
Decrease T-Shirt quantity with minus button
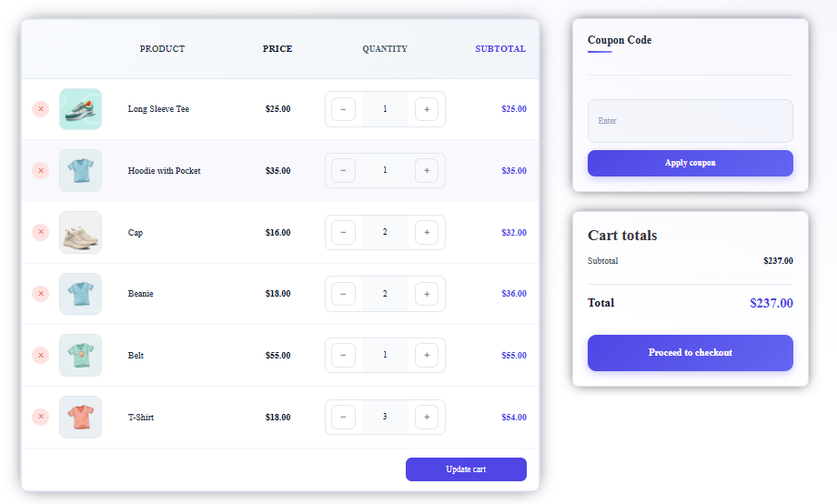coord(343,417)
